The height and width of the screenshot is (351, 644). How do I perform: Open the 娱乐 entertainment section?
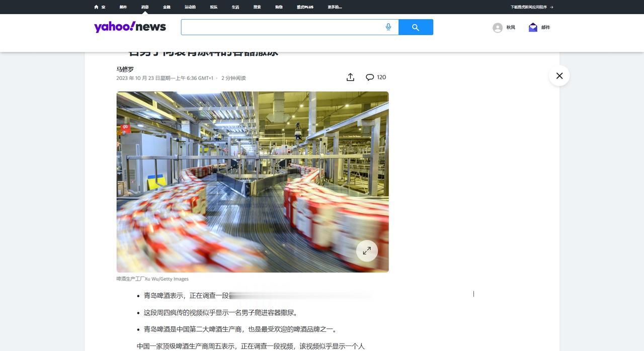click(214, 7)
